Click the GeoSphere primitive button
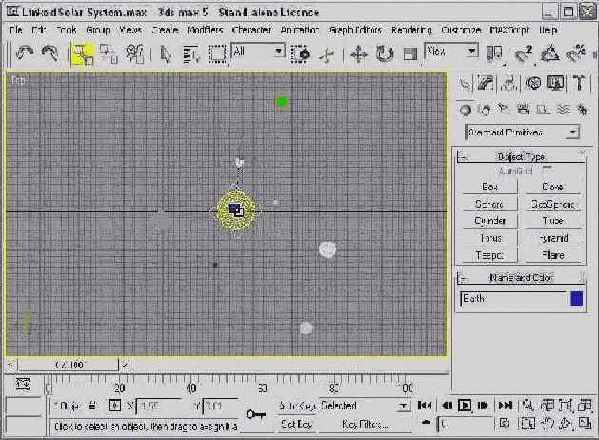The height and width of the screenshot is (440, 599). click(553, 204)
